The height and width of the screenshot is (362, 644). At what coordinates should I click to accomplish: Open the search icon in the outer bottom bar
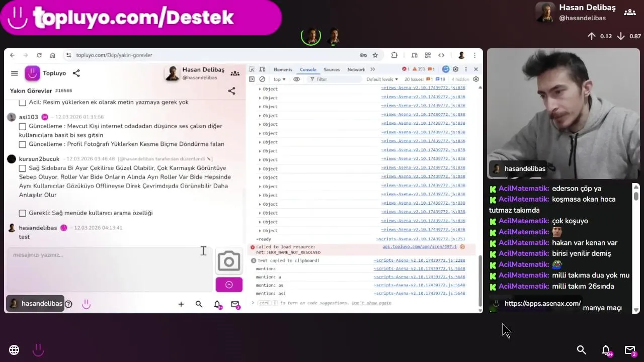pos(582,350)
